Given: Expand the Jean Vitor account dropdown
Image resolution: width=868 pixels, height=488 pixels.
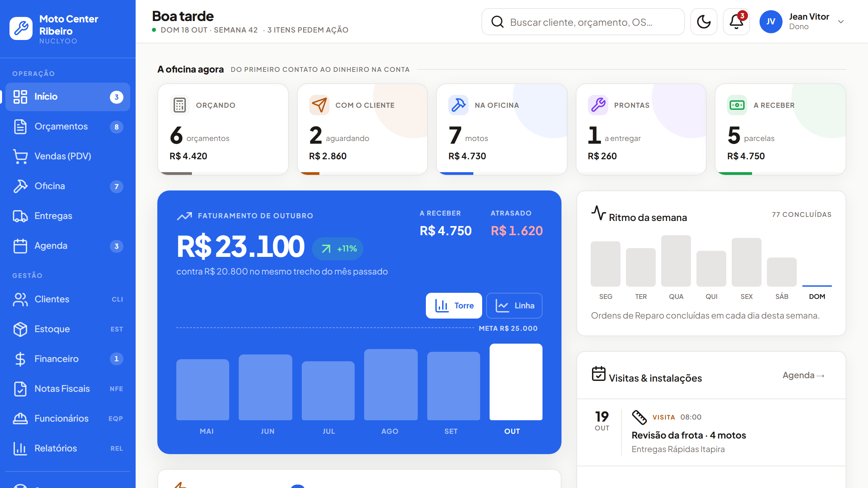Looking at the screenshot, I should point(841,22).
